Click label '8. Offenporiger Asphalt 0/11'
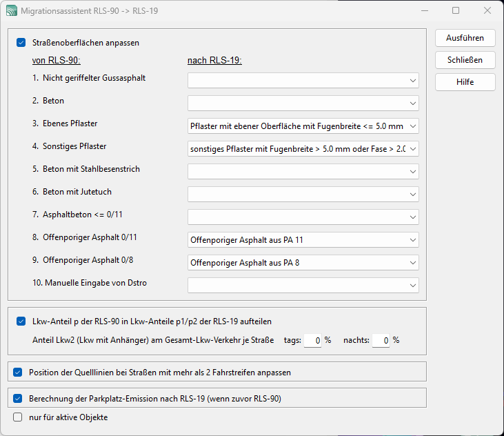This screenshot has height=436, width=504. click(x=85, y=237)
